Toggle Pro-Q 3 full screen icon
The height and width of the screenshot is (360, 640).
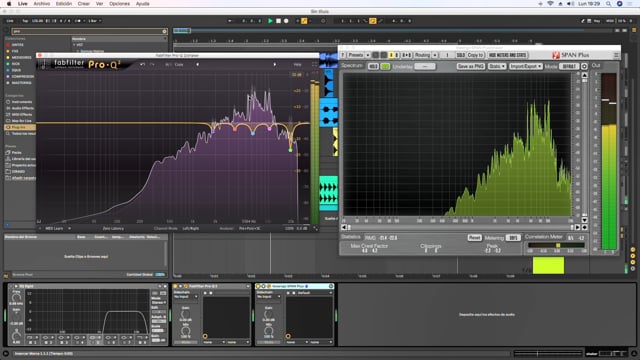(315, 64)
